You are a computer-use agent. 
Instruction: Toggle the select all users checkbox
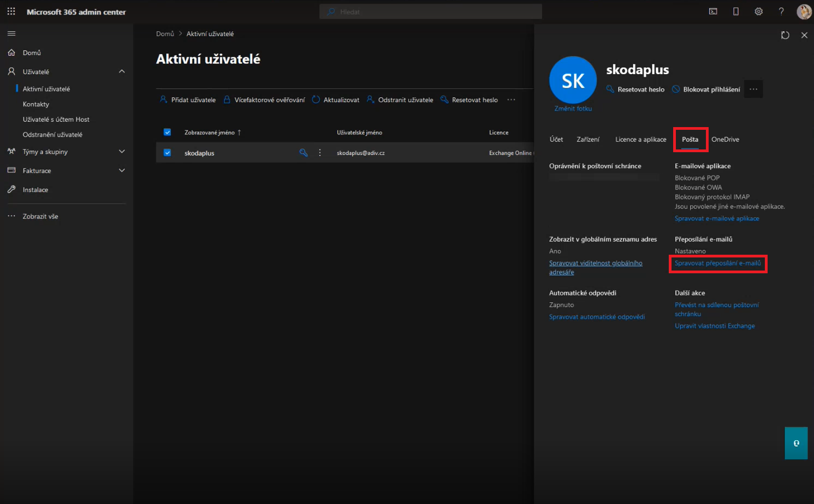pyautogui.click(x=168, y=132)
